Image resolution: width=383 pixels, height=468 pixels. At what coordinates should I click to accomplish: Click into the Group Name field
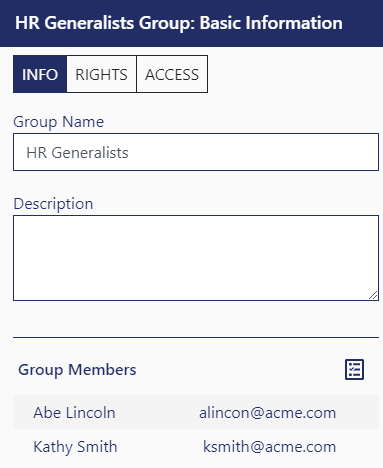(x=196, y=152)
